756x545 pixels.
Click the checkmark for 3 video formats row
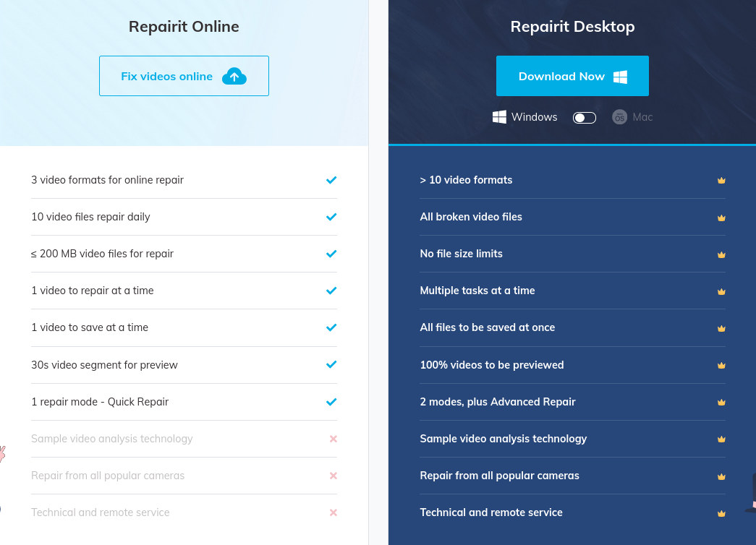(331, 180)
